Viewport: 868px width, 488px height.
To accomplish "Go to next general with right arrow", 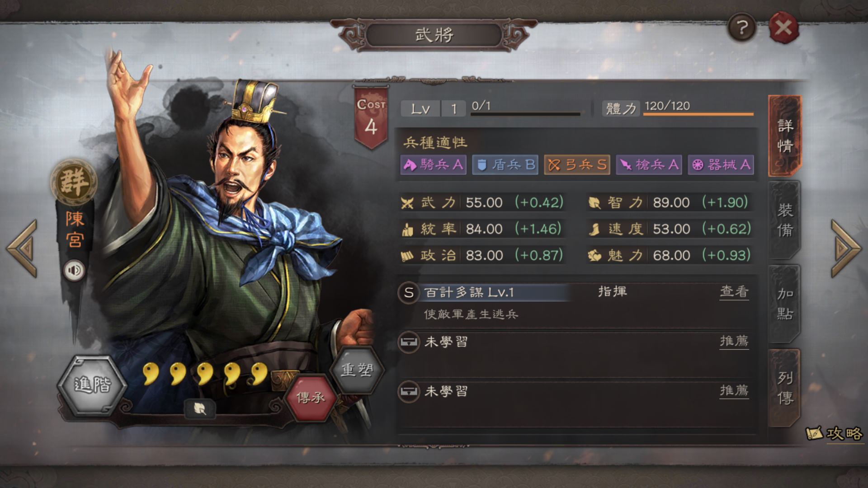I will click(x=846, y=248).
